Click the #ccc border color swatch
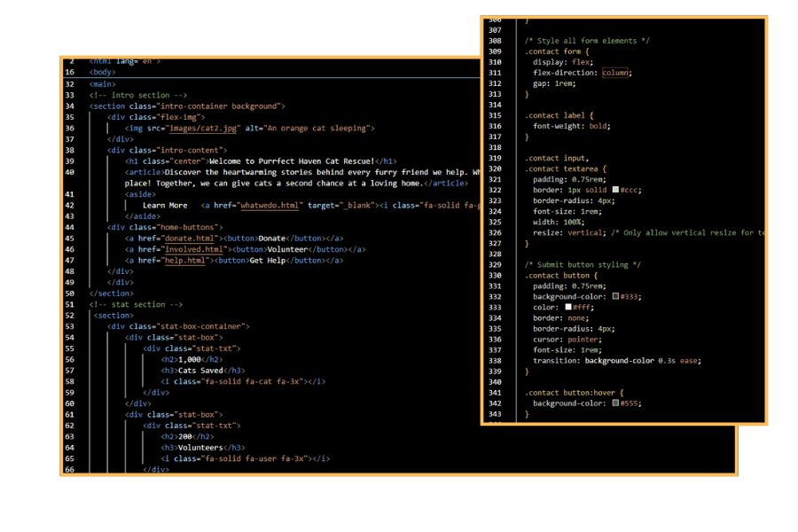 pyautogui.click(x=615, y=190)
